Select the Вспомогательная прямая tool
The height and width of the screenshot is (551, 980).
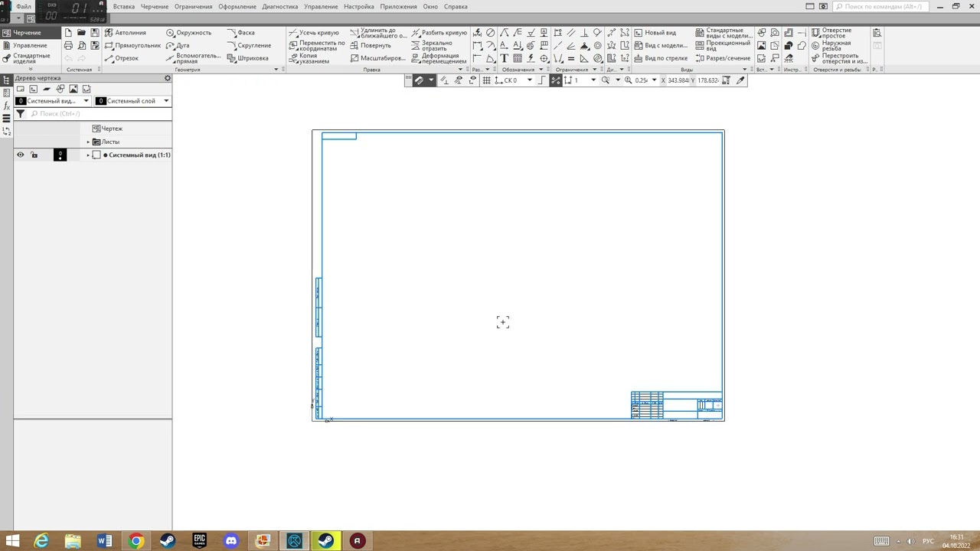[x=193, y=58]
